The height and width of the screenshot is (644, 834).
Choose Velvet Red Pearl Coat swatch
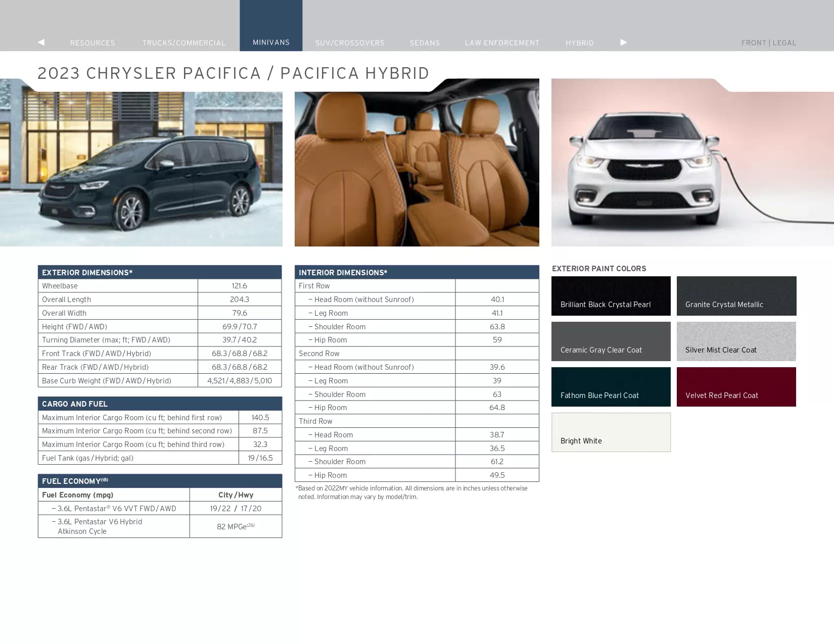[736, 387]
